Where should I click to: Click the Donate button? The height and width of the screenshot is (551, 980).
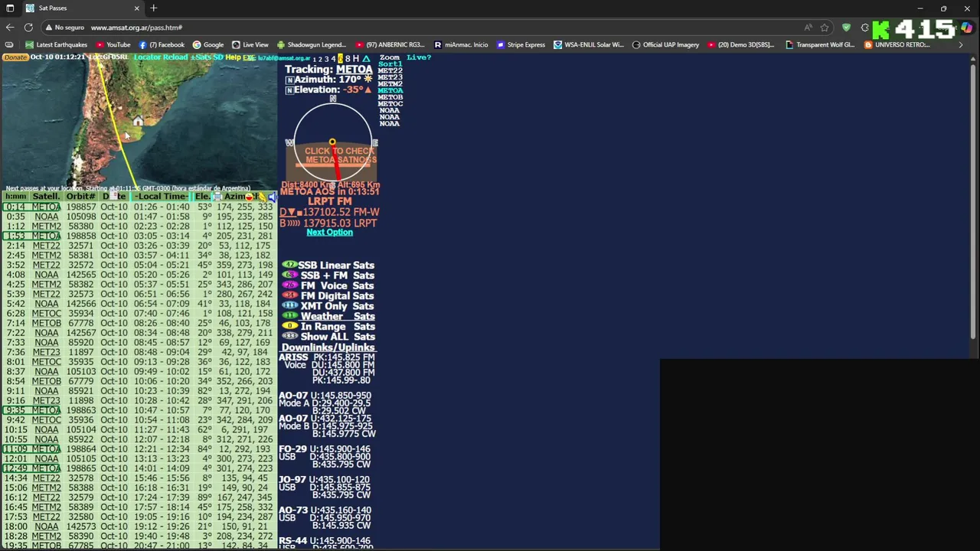15,57
